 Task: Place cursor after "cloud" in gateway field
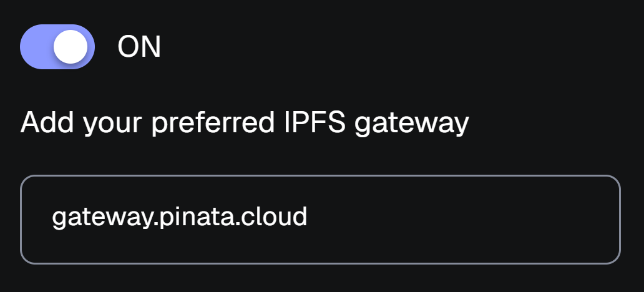click(x=308, y=217)
